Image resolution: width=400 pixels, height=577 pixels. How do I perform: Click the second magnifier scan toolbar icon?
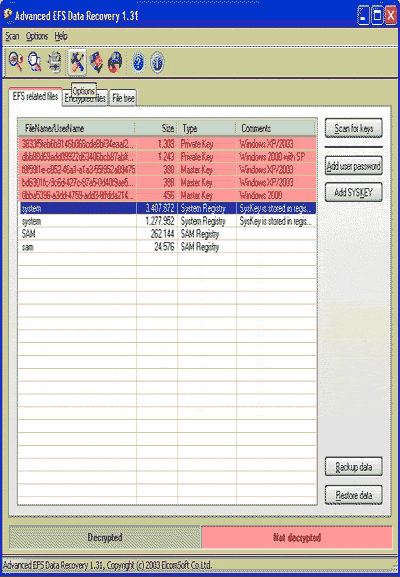35,62
